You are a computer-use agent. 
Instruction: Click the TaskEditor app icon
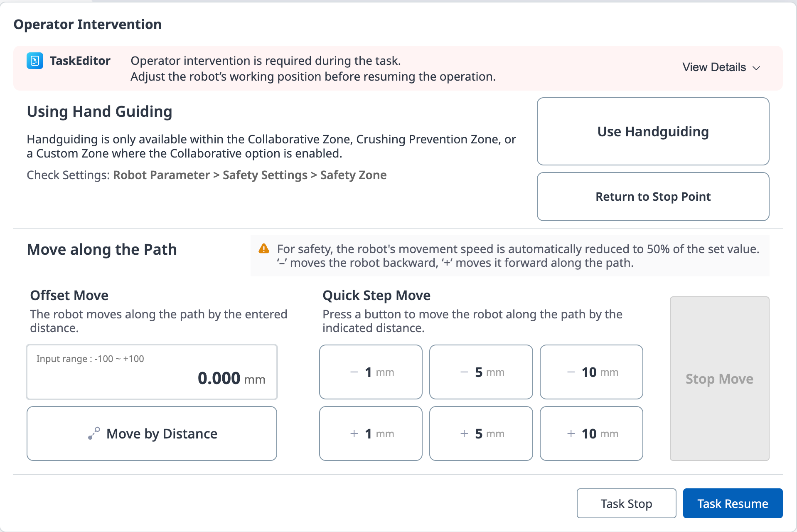[35, 61]
